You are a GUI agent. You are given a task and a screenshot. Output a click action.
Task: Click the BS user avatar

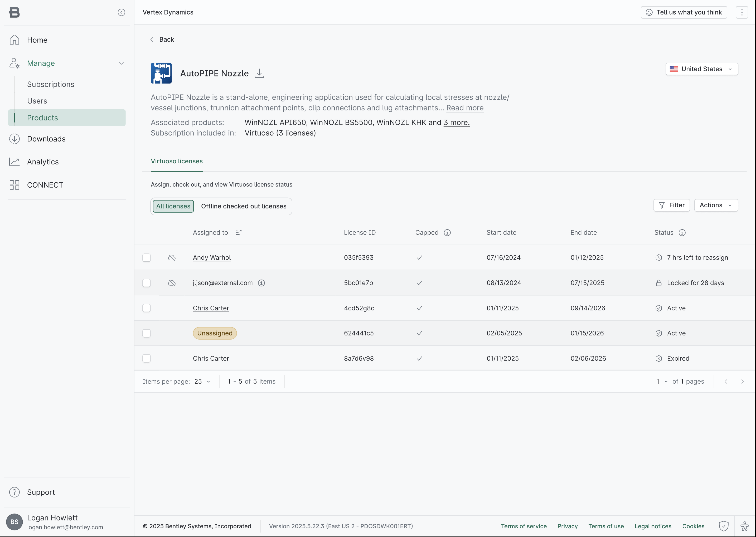14,522
